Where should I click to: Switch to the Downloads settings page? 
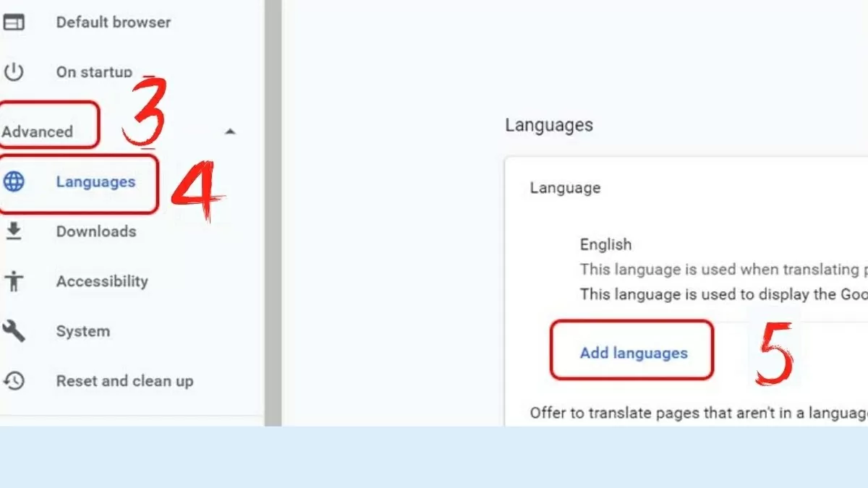coord(95,231)
